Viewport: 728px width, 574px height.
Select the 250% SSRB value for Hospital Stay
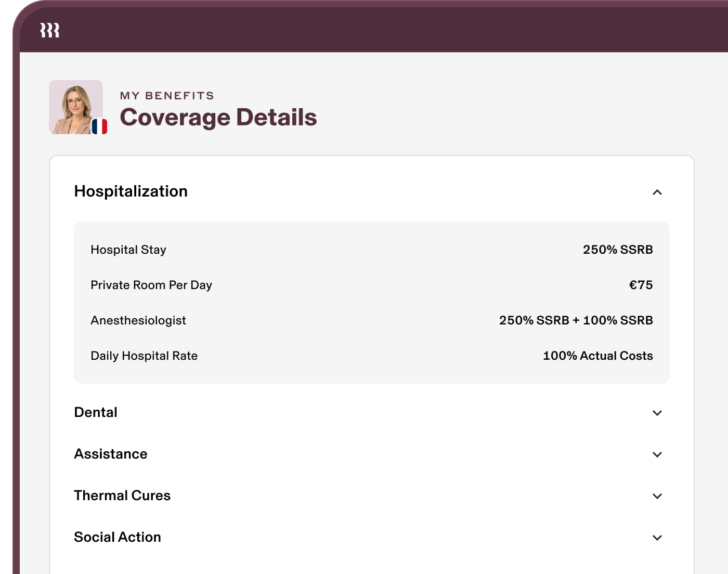click(x=619, y=250)
